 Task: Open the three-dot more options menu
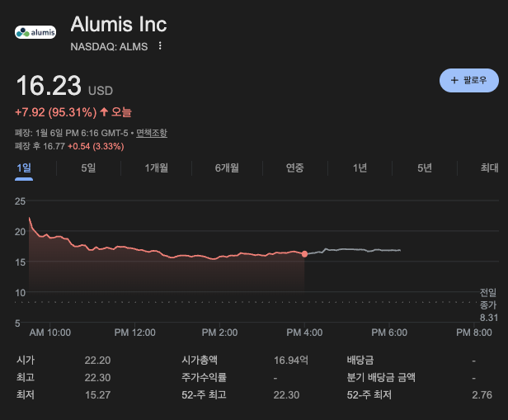click(x=160, y=45)
